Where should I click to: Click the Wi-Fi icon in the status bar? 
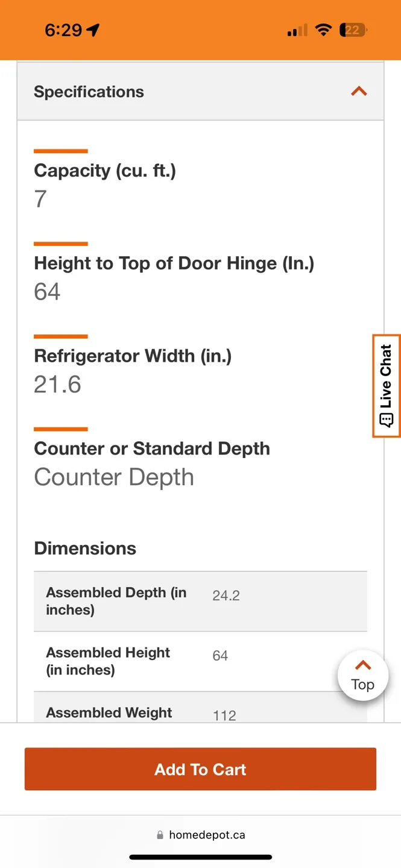click(x=324, y=29)
